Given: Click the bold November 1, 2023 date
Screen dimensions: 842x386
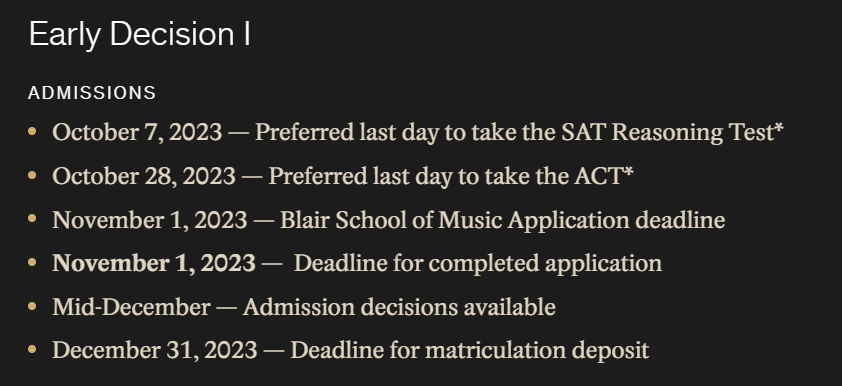Looking at the screenshot, I should tap(154, 264).
